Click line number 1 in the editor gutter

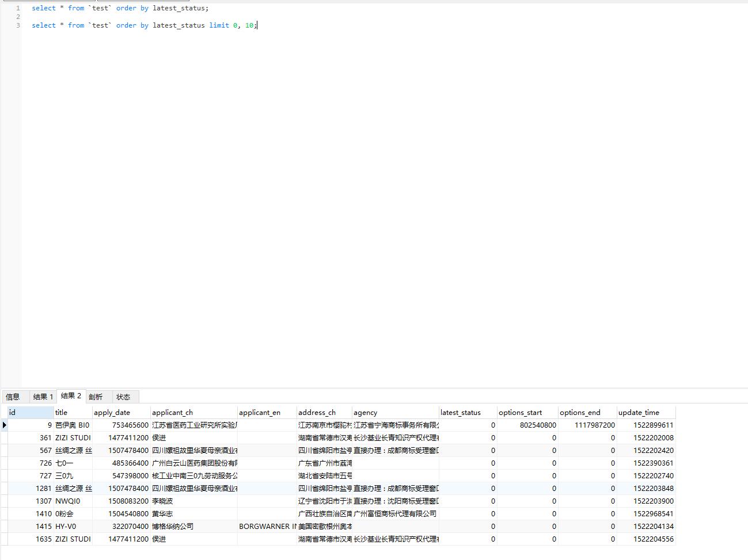[18, 8]
